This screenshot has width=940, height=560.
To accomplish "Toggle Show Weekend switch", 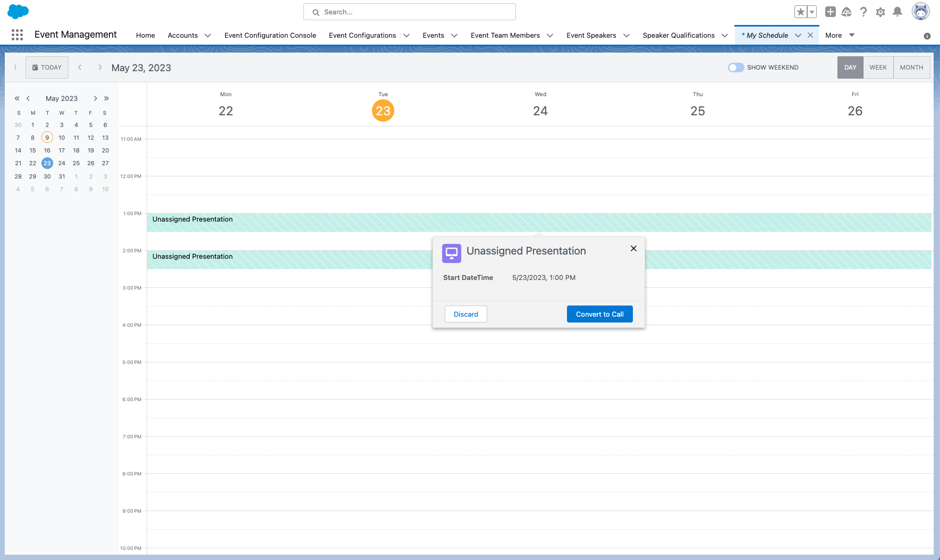I will pyautogui.click(x=736, y=67).
